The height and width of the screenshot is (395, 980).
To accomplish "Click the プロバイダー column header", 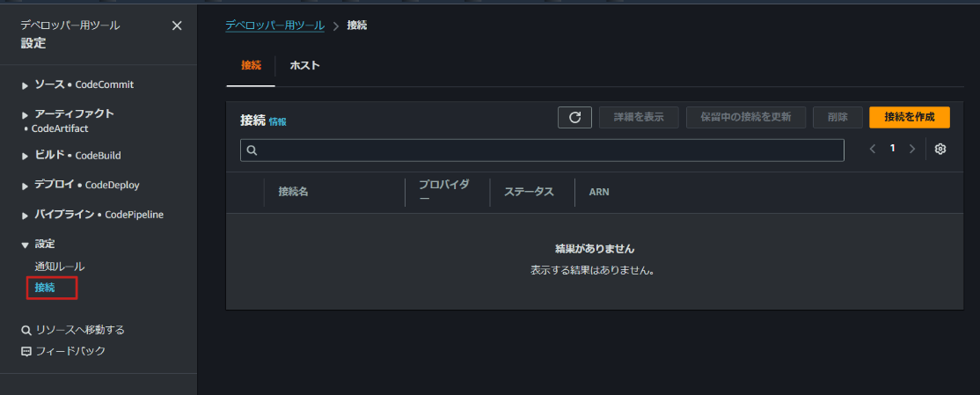I will tap(444, 191).
